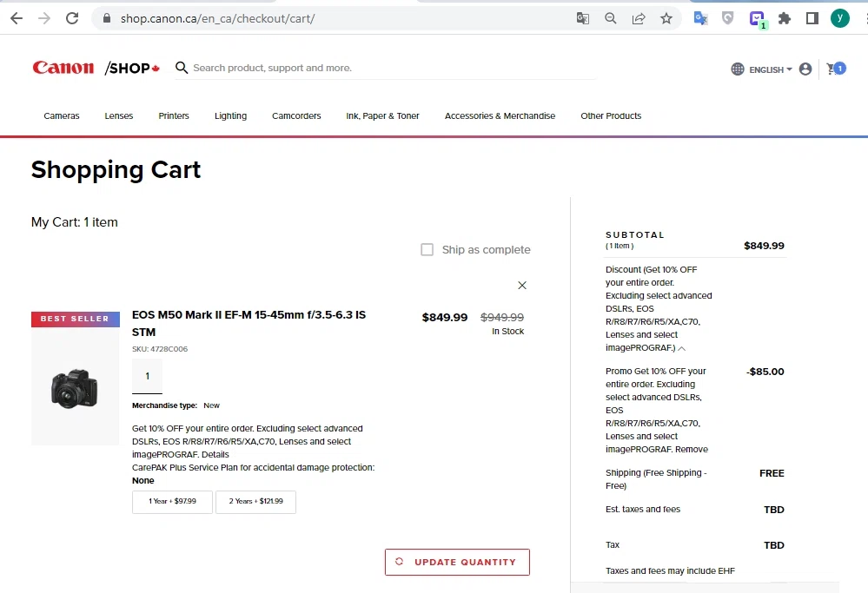
Task: Click the share page icon
Action: [639, 18]
